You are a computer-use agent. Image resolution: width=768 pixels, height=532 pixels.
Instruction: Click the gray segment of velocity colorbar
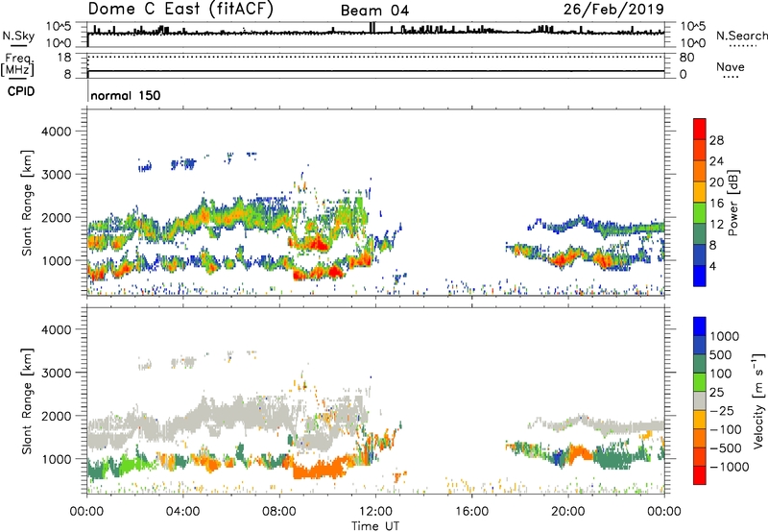click(700, 400)
